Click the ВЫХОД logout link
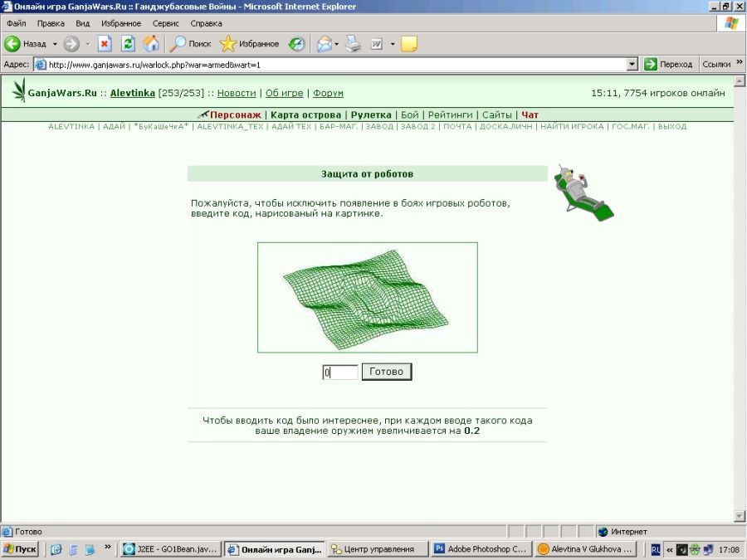This screenshot has width=747, height=560. (x=672, y=126)
